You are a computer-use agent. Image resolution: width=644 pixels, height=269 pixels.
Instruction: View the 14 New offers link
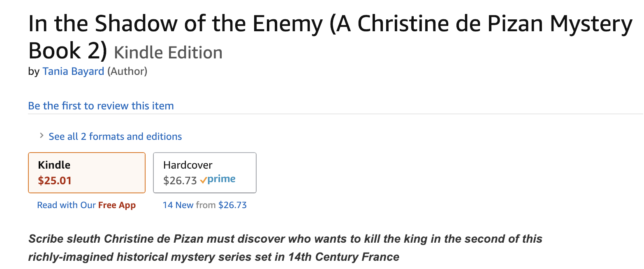pyautogui.click(x=178, y=205)
